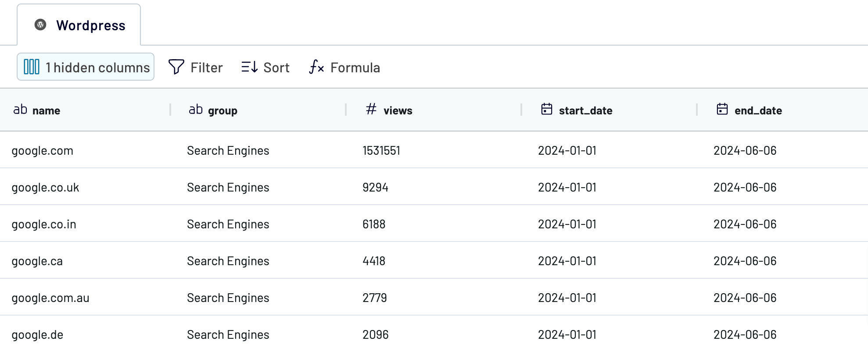The image size is (868, 348).
Task: Click Search Engines in google.co.uk row
Action: (x=228, y=188)
